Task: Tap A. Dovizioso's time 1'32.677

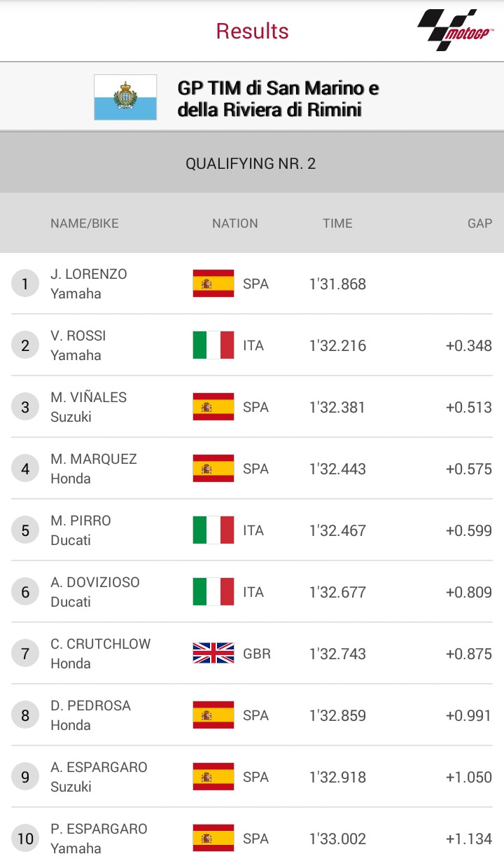Action: 337,592
